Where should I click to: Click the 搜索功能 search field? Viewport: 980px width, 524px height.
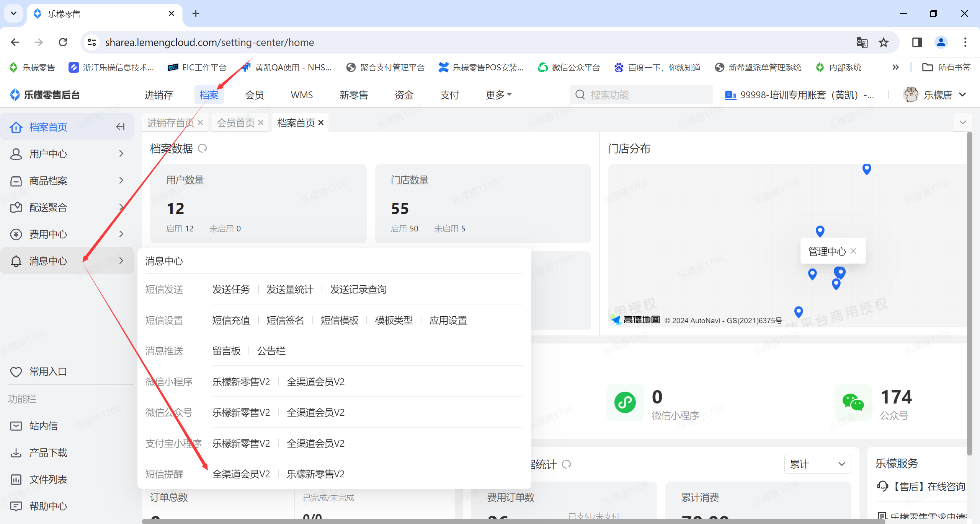tap(641, 95)
